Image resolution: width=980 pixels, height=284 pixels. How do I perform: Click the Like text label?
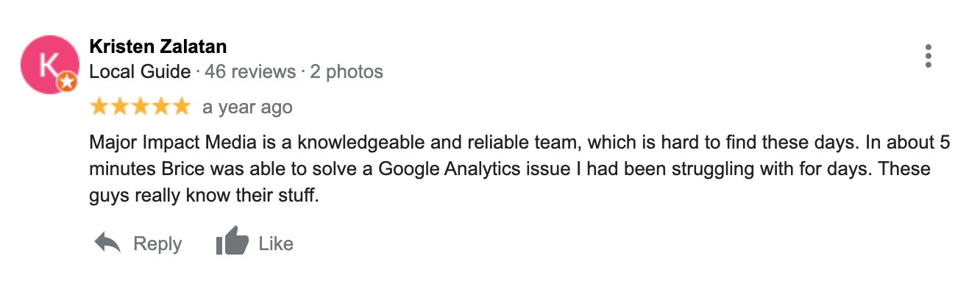coord(276,244)
